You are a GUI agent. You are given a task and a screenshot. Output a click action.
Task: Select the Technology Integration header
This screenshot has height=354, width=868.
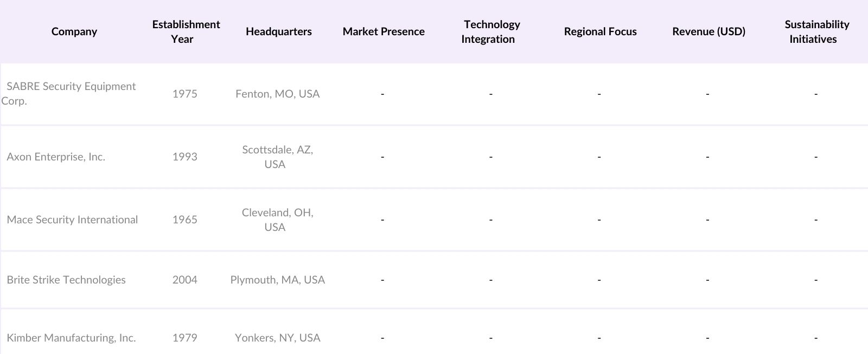pyautogui.click(x=490, y=31)
